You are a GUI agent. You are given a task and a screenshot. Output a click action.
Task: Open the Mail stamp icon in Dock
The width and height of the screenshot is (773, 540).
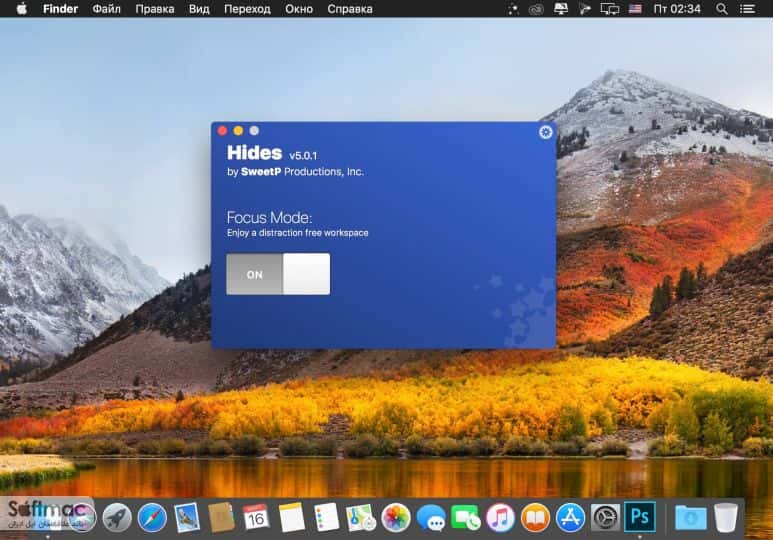point(187,517)
